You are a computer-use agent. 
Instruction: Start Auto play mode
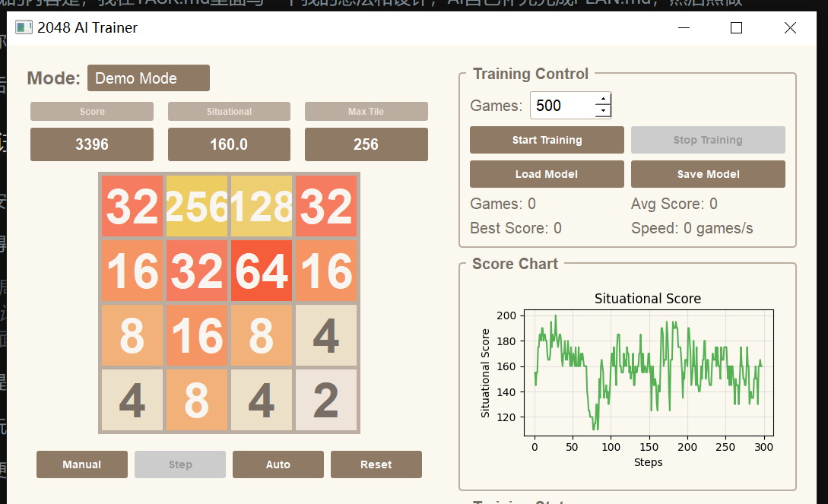(278, 464)
